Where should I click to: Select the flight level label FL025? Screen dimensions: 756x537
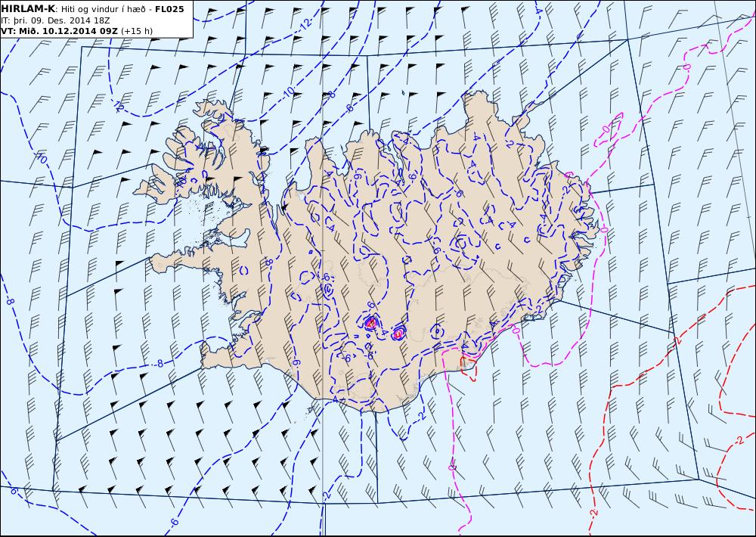pyautogui.click(x=169, y=8)
